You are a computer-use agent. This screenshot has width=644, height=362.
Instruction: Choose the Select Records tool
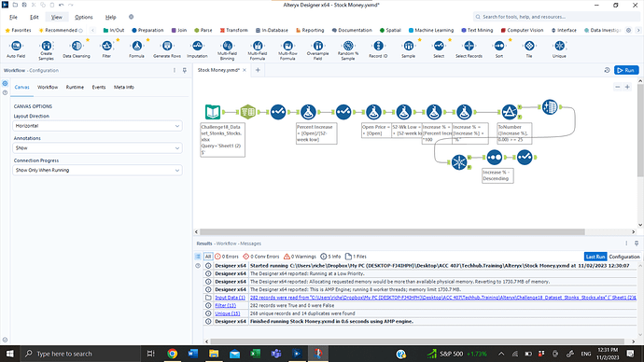(x=469, y=49)
